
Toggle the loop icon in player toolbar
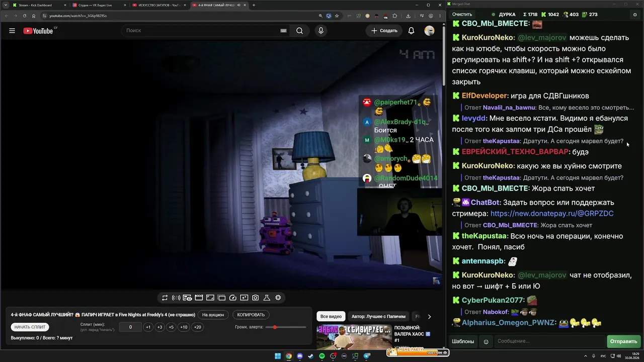165,298
